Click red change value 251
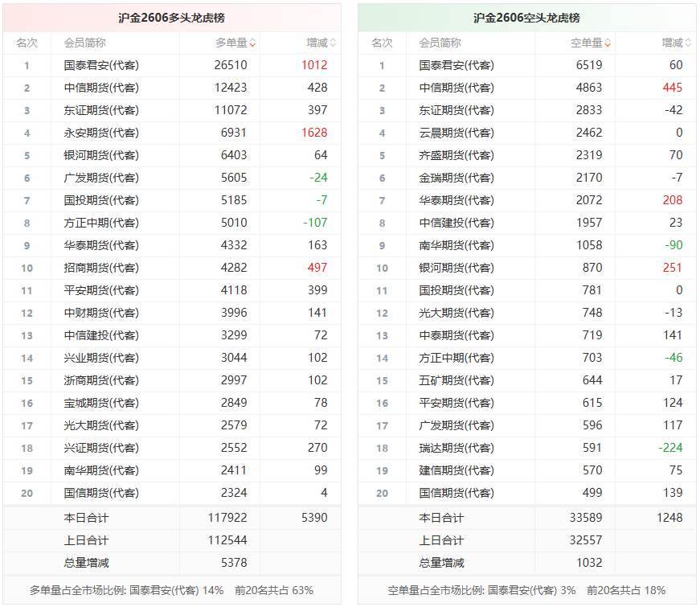This screenshot has height=607, width=700. pos(673,268)
